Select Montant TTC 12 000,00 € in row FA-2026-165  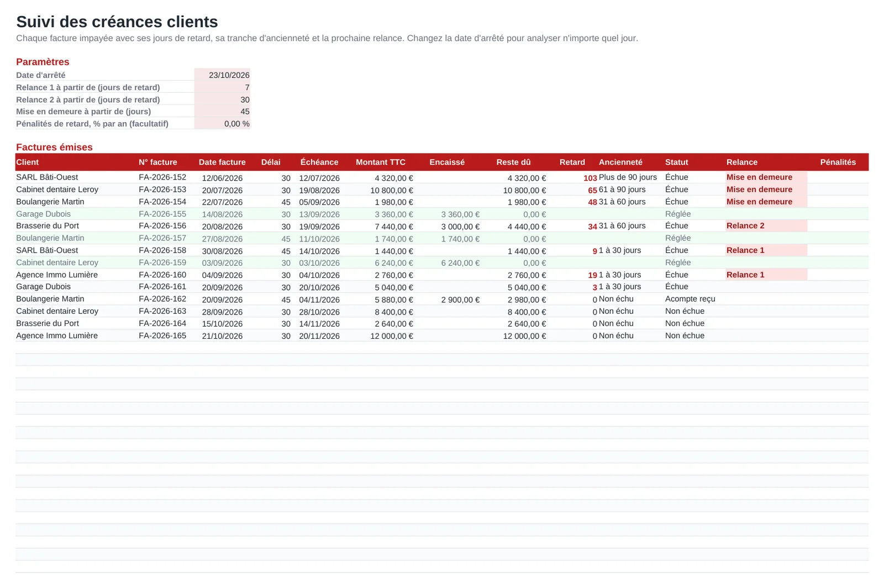[392, 336]
